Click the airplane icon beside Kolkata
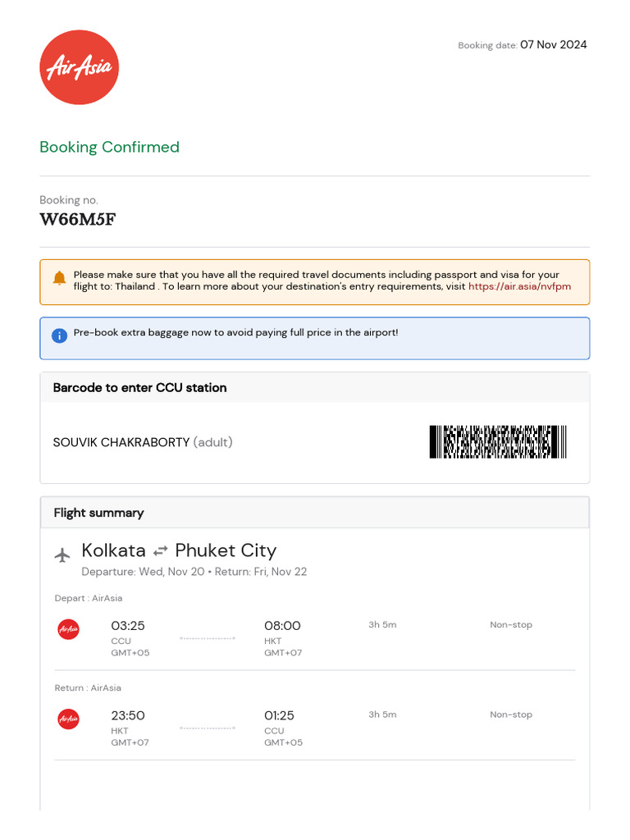630x840 pixels. [x=62, y=555]
